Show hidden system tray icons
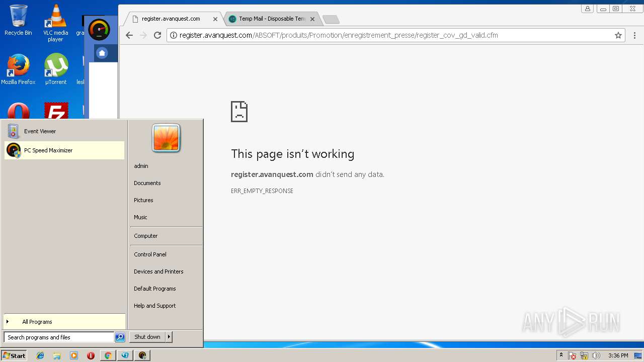The image size is (644, 362). (x=561, y=355)
